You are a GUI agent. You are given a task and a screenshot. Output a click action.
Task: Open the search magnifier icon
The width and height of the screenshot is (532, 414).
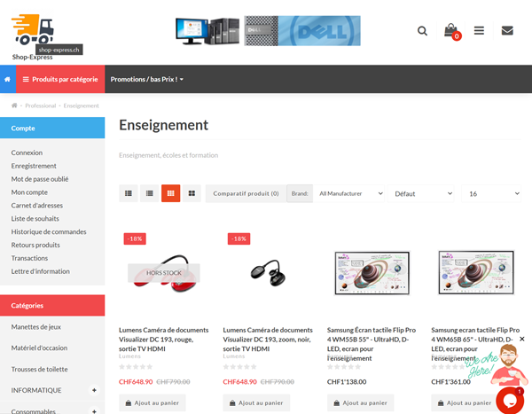[422, 31]
